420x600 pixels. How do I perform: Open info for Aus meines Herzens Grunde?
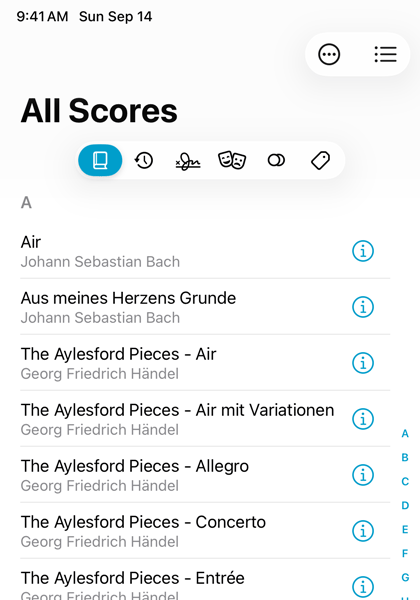tap(363, 307)
